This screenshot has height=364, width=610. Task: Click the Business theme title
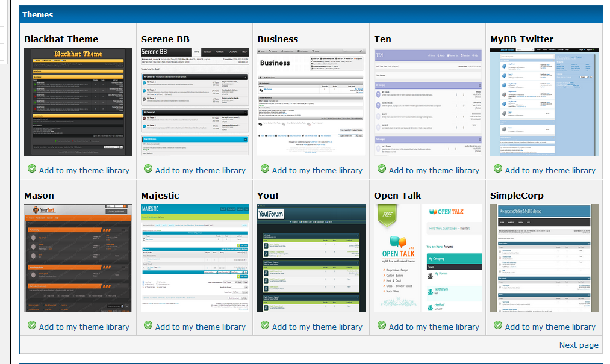(x=278, y=39)
